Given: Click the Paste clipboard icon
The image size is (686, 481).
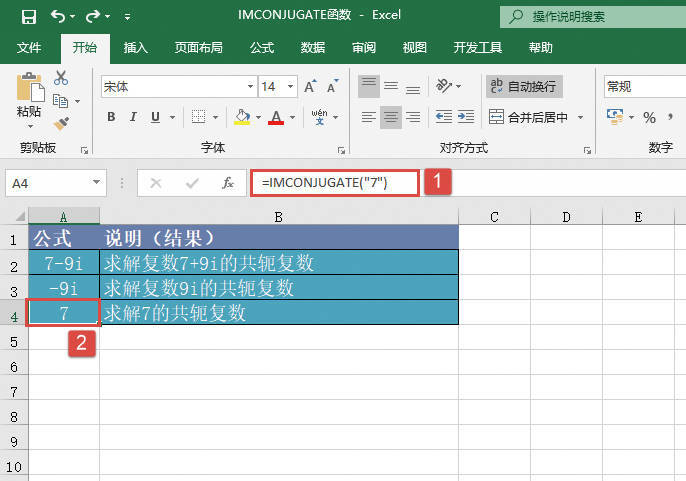Looking at the screenshot, I should [x=29, y=95].
